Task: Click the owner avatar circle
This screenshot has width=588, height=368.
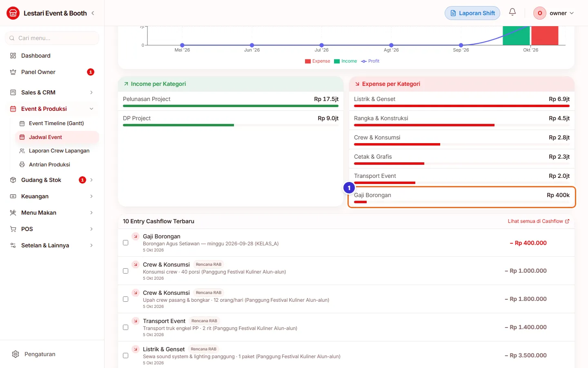Action: pyautogui.click(x=540, y=13)
